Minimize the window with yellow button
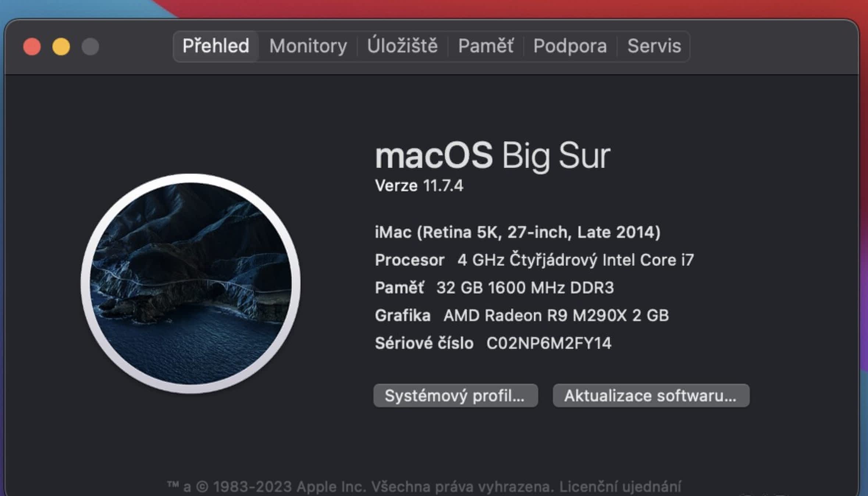 point(61,47)
